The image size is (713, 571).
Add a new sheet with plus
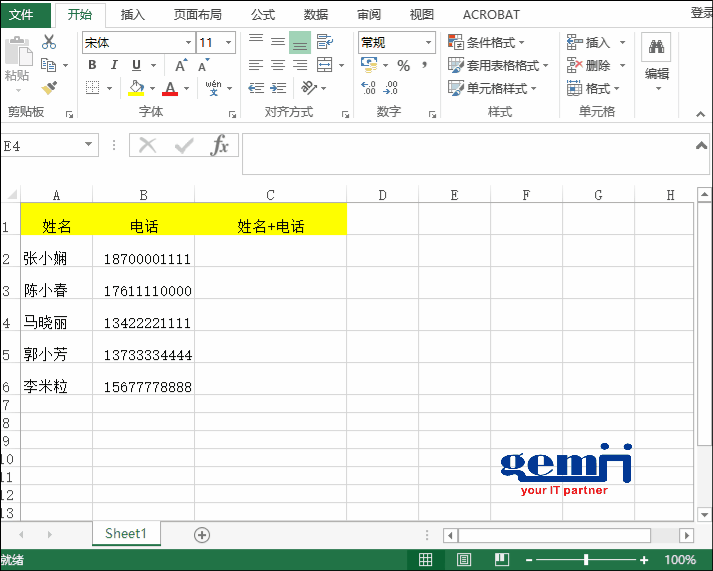click(202, 535)
